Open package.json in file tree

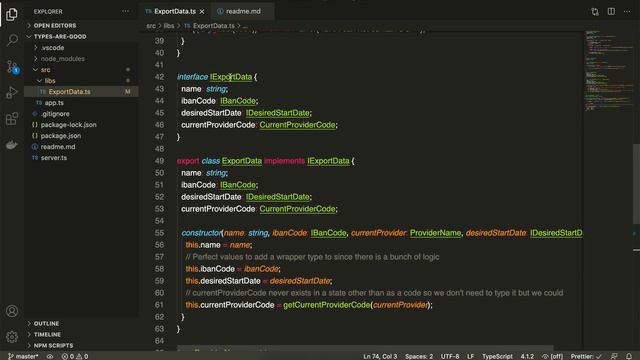81,136
